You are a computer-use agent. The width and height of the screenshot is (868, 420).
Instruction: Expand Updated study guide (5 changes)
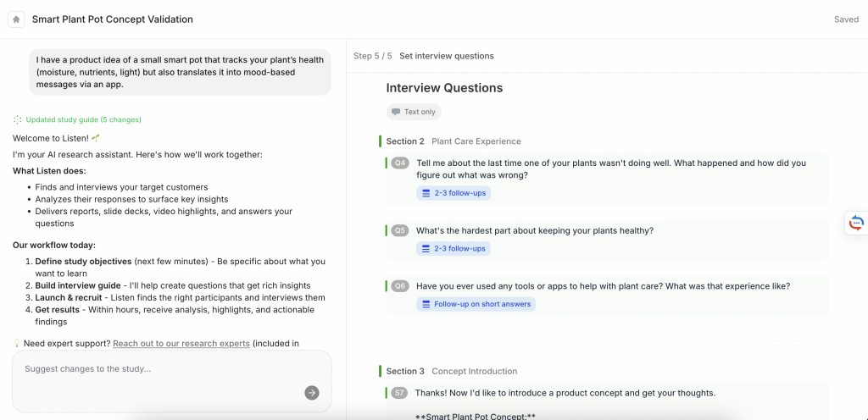(x=83, y=119)
